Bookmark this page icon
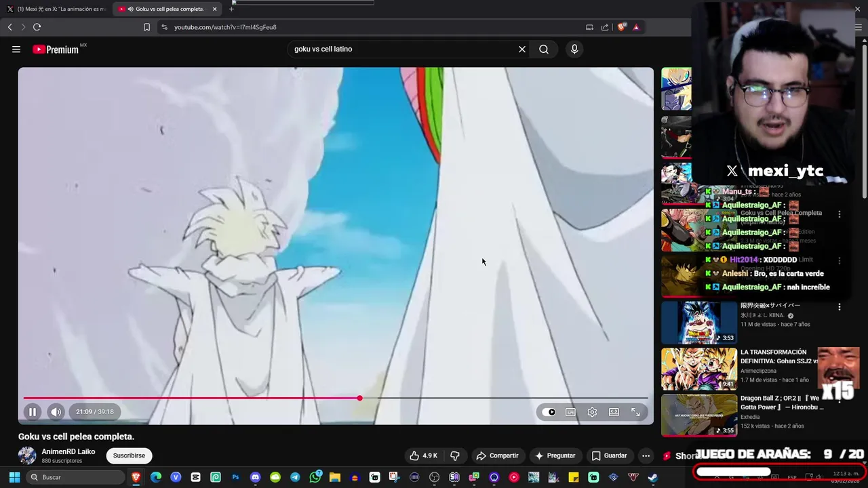 pos(146,27)
